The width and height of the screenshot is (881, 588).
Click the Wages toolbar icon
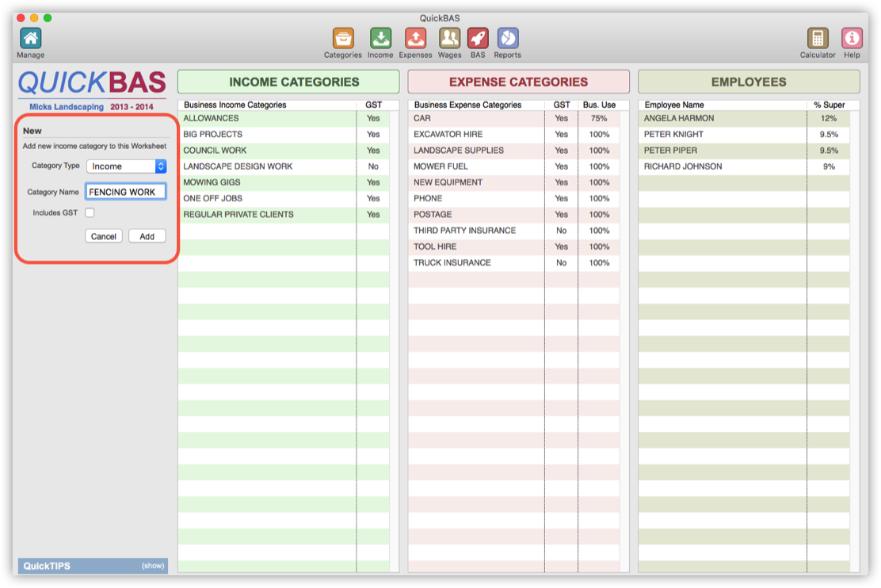[449, 37]
